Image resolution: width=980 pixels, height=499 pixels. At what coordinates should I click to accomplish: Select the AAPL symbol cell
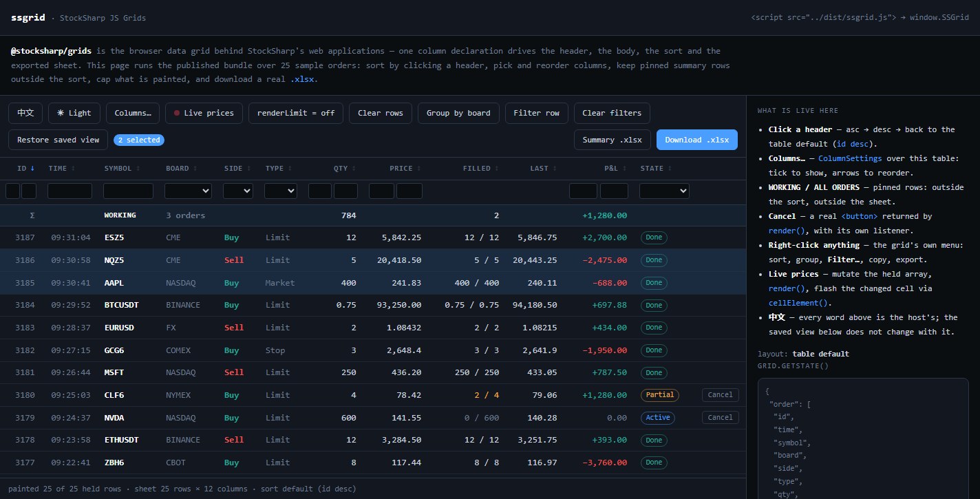click(x=114, y=283)
